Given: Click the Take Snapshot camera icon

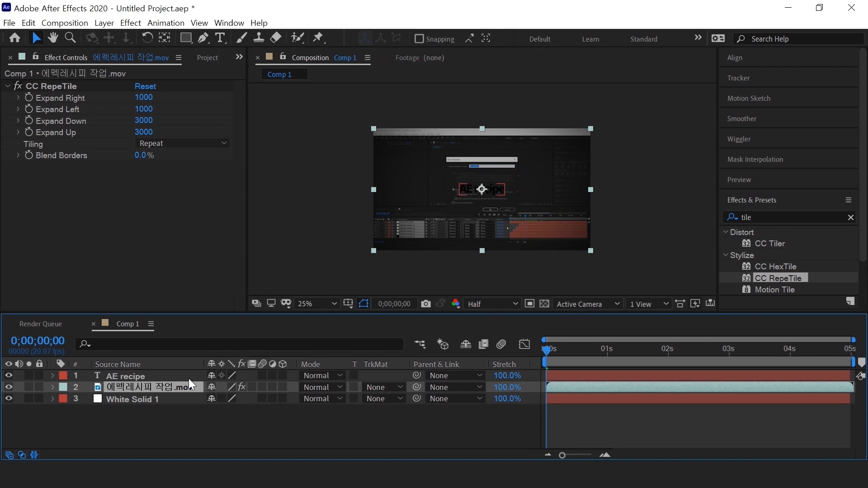Looking at the screenshot, I should click(425, 304).
